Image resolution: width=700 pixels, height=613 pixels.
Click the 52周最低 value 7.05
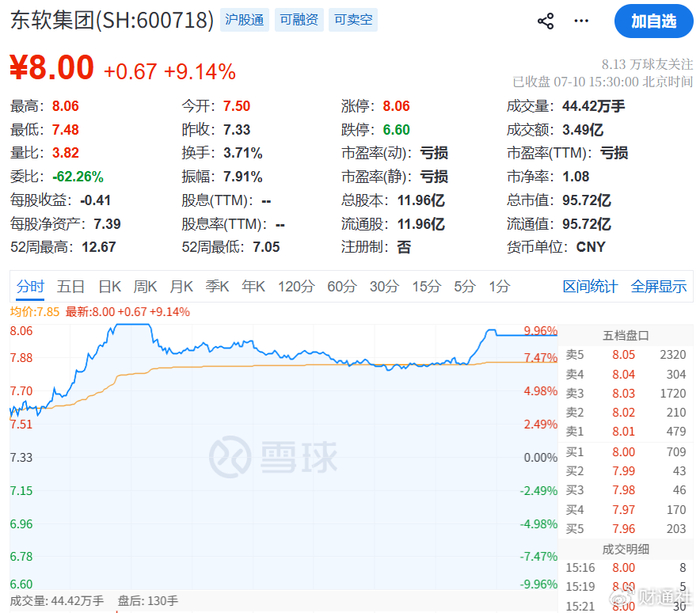pyautogui.click(x=266, y=247)
